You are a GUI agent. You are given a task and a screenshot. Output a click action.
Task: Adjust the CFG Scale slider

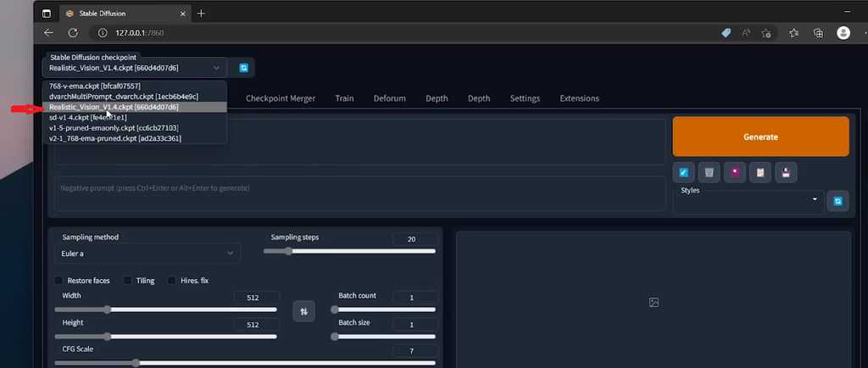click(x=245, y=363)
